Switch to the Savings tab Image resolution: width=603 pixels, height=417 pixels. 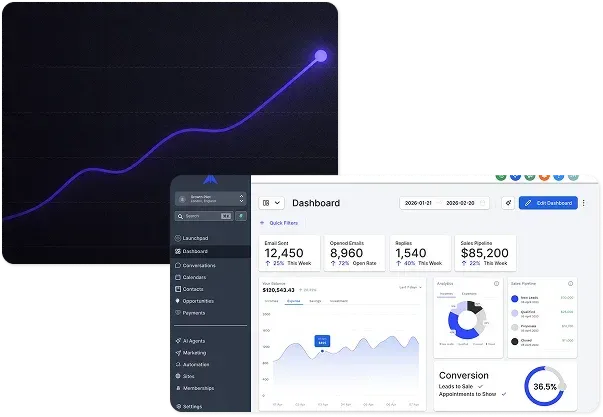pyautogui.click(x=315, y=301)
